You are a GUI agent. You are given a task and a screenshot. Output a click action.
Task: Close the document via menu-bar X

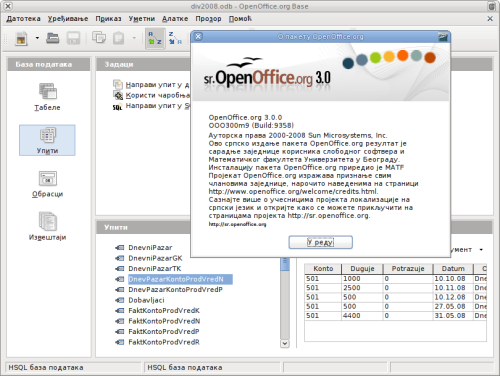[x=490, y=19]
